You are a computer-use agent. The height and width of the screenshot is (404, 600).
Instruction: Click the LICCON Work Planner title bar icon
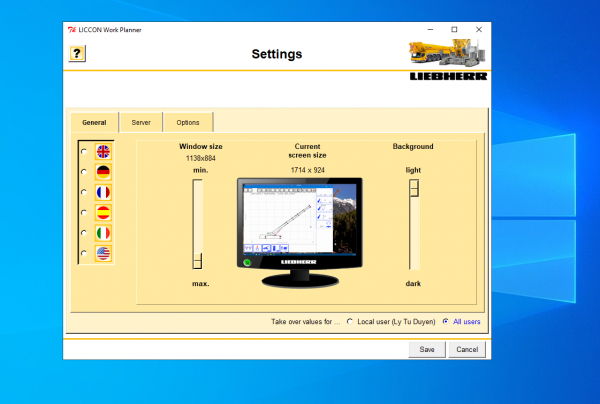72,30
